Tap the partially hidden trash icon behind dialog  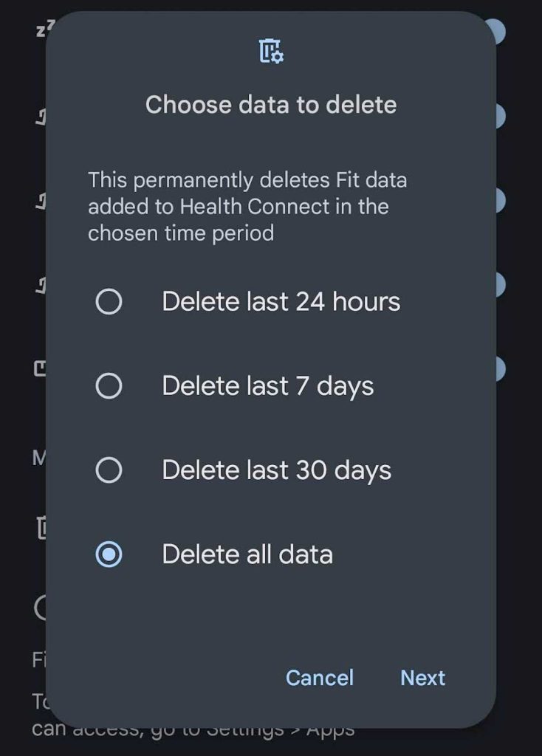click(x=41, y=526)
